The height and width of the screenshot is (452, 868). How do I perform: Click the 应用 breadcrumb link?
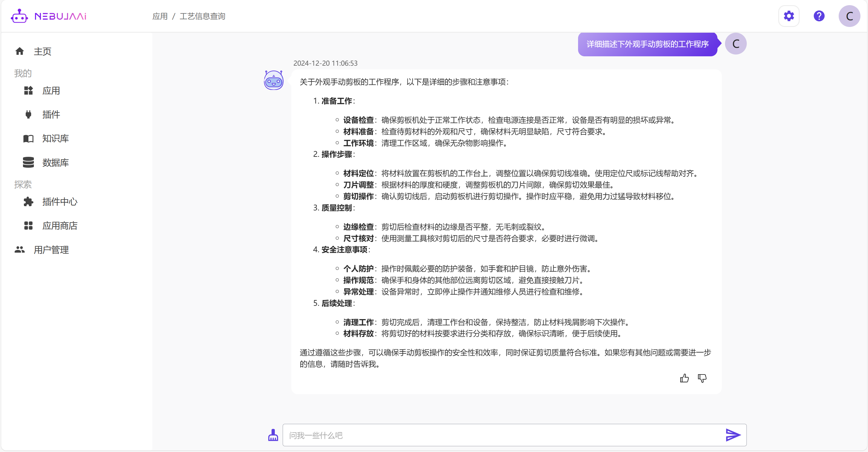click(160, 16)
